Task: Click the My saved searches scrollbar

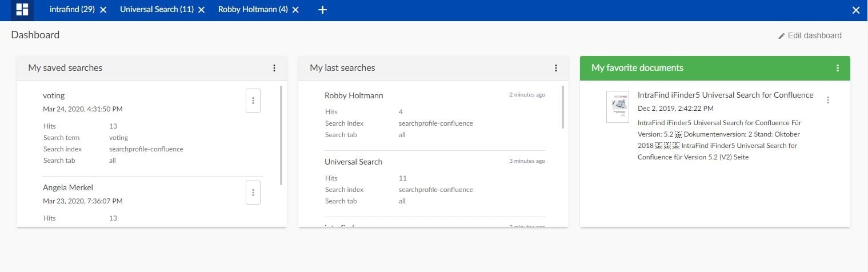Action: pyautogui.click(x=281, y=135)
